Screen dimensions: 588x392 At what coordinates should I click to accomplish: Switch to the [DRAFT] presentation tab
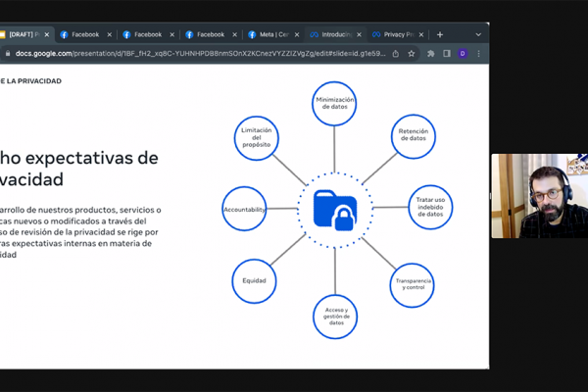point(24,34)
